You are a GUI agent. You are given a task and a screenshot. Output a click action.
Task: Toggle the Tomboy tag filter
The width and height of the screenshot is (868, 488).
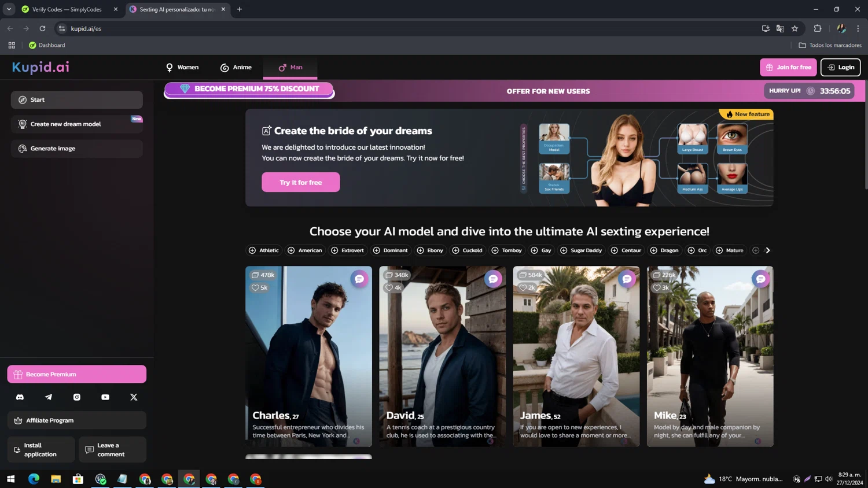(507, 250)
